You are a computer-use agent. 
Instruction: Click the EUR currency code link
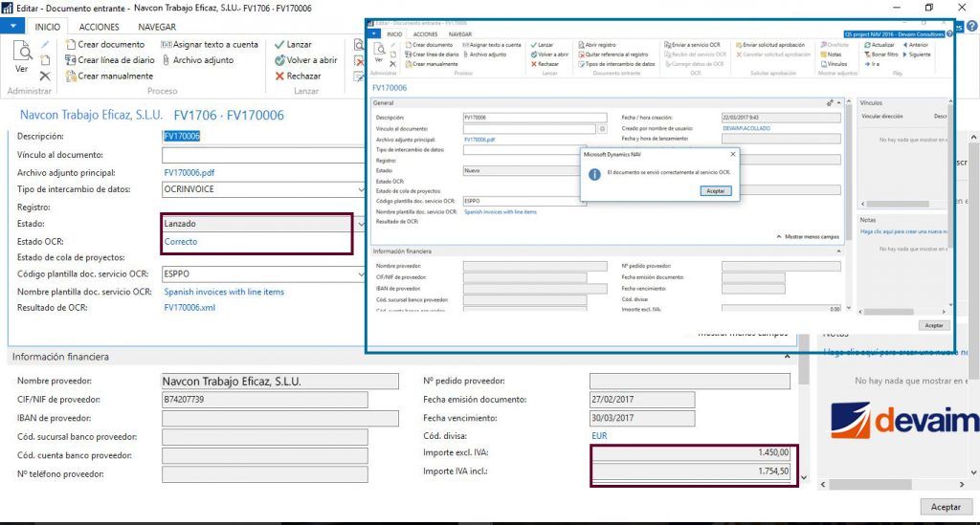599,436
